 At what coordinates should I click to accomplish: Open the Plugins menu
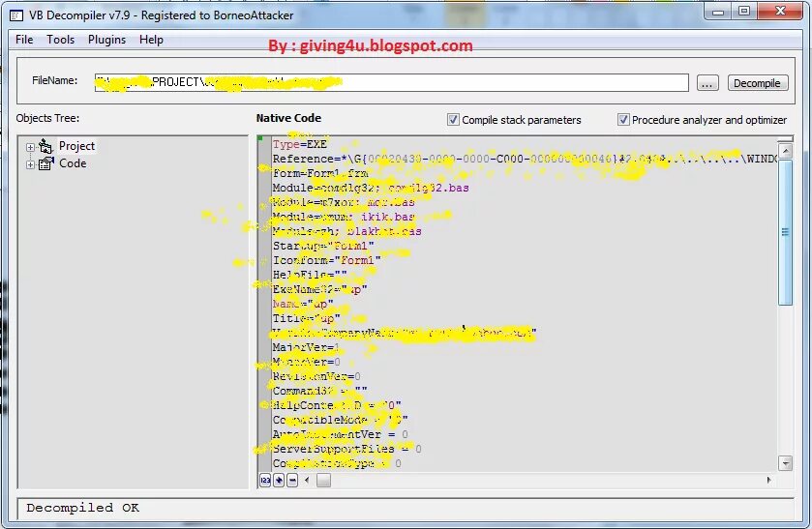pyautogui.click(x=106, y=40)
